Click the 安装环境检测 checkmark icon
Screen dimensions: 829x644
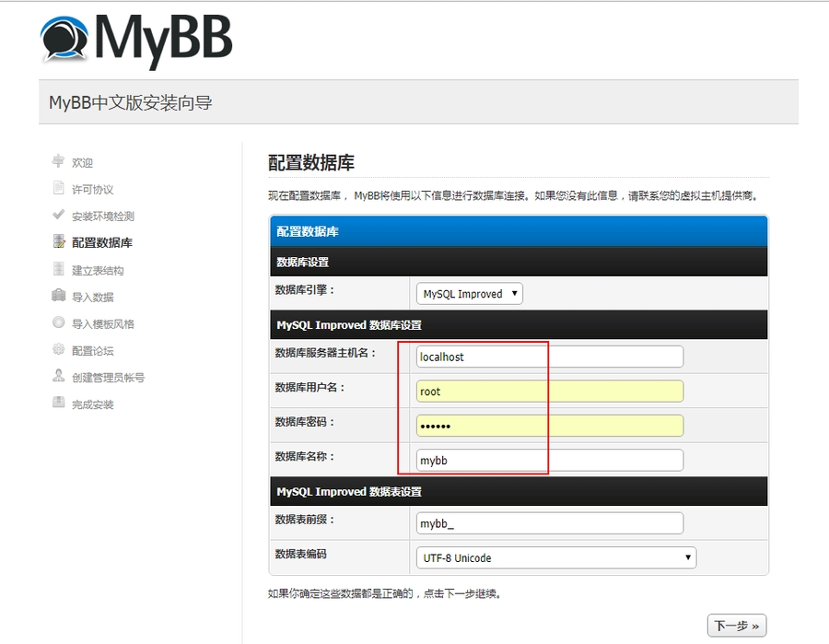(58, 216)
